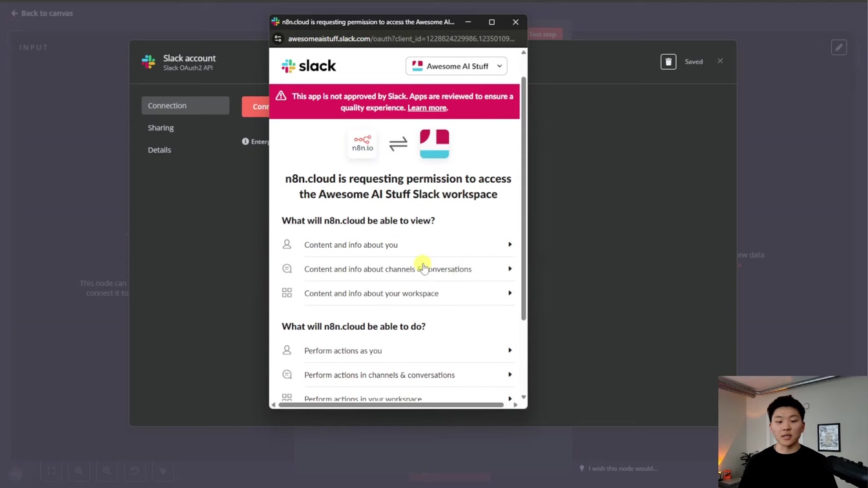Viewport: 868px width, 488px height.
Task: Click the pencil edit icon in n8n window
Action: [839, 47]
